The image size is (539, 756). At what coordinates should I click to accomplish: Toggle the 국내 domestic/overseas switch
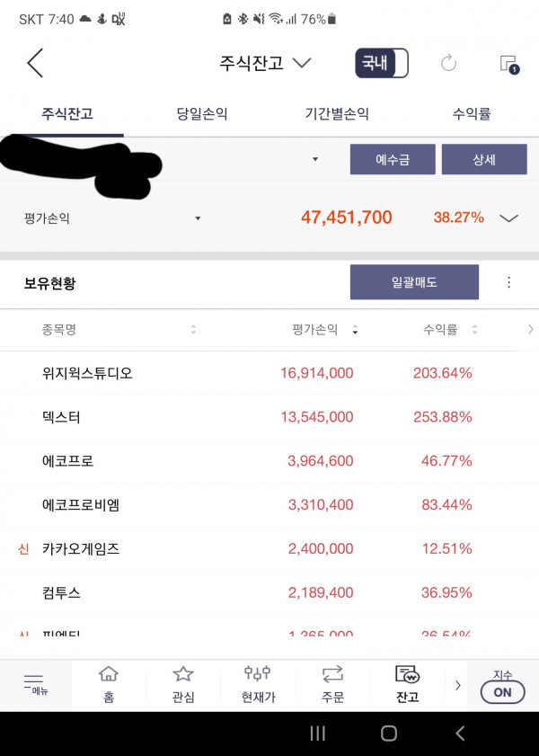pos(382,63)
